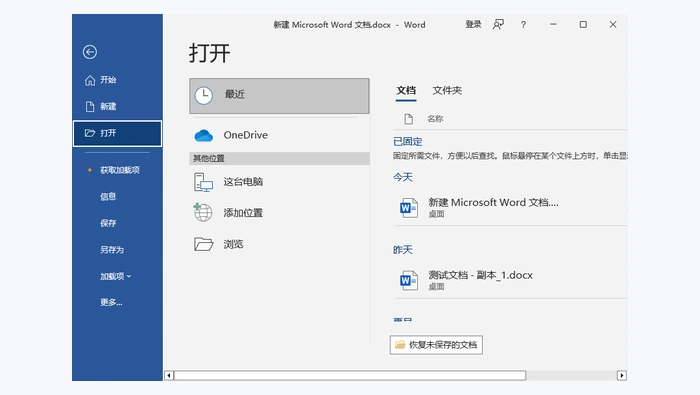Image resolution: width=700 pixels, height=395 pixels.
Task: Click the blank page icon beside 新建
Action: tap(90, 106)
